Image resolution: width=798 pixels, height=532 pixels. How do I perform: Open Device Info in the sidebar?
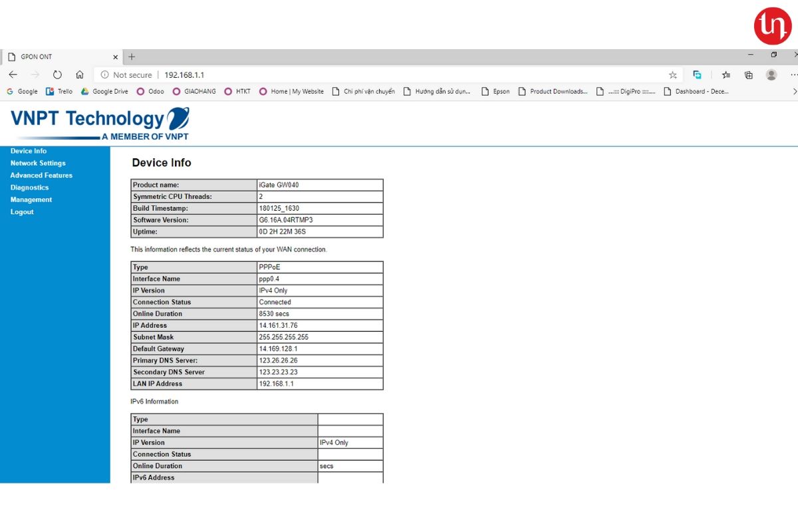tap(29, 151)
